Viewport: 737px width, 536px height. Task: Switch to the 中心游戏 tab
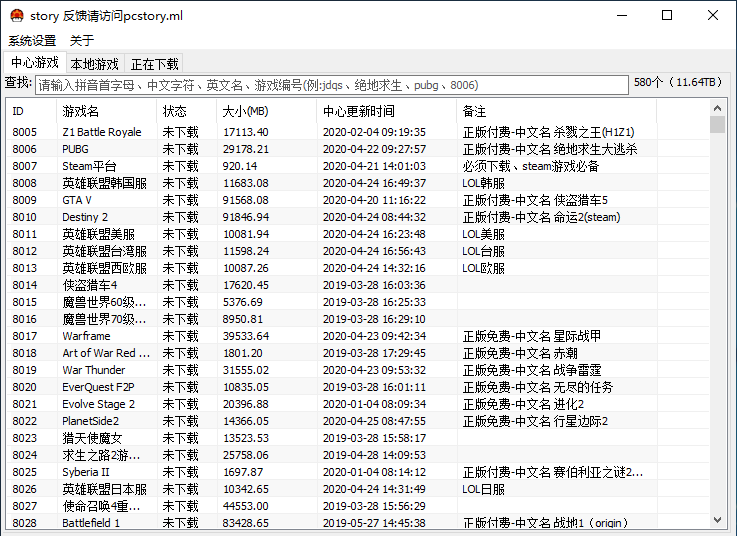(x=35, y=62)
